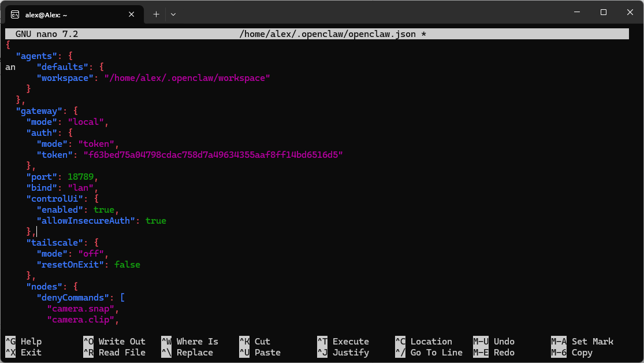
Task: Expand the new tab profile dropdown
Action: tap(173, 14)
